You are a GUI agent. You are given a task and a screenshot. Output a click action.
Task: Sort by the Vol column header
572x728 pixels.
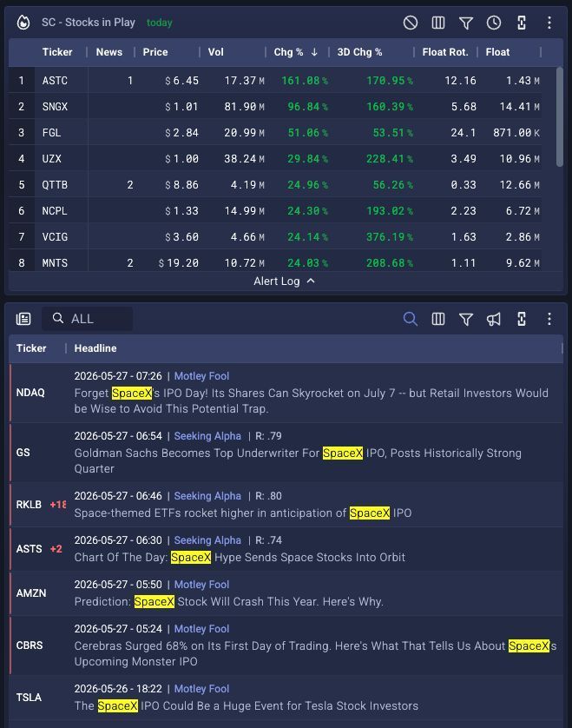(216, 52)
